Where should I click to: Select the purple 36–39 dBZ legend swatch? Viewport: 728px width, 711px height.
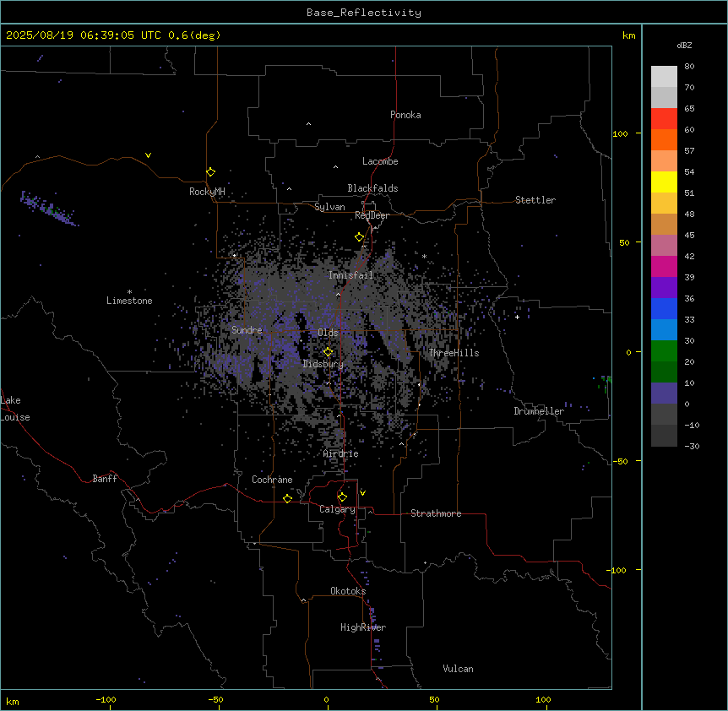[x=664, y=288]
